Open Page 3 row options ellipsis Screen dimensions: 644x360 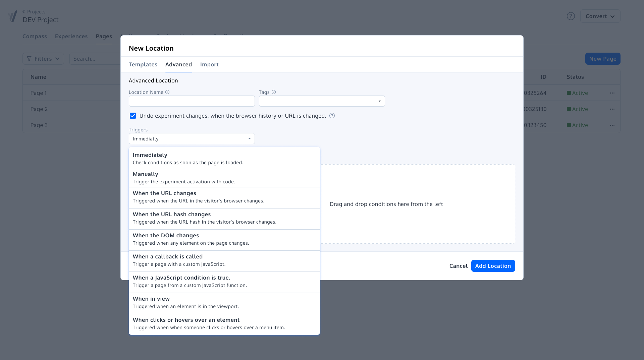(x=612, y=125)
